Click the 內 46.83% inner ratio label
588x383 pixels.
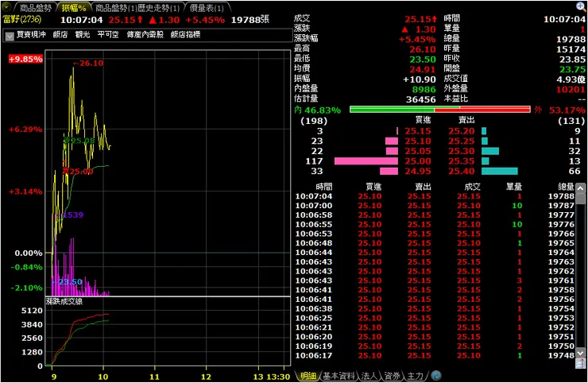pos(318,110)
